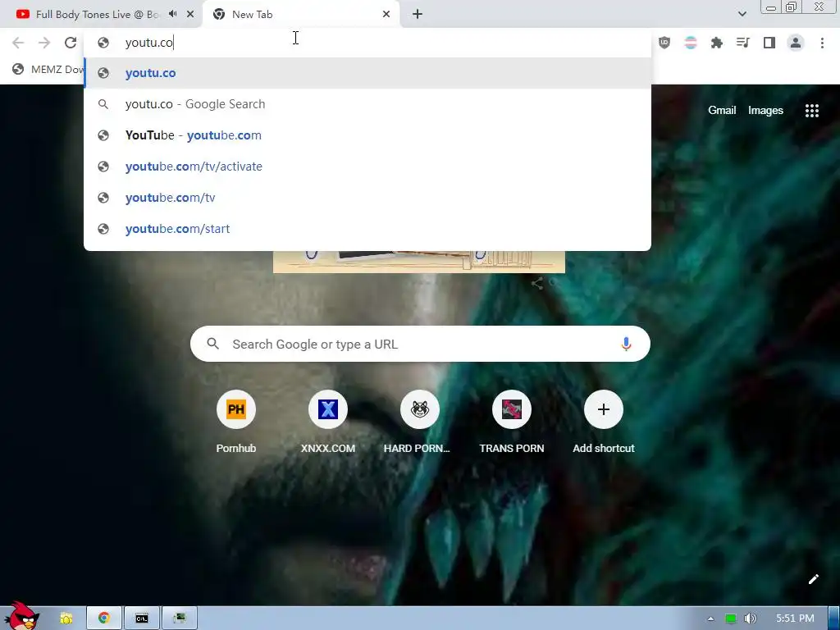Open the command prompt taskbar item
The width and height of the screenshot is (840, 630).
(x=142, y=619)
